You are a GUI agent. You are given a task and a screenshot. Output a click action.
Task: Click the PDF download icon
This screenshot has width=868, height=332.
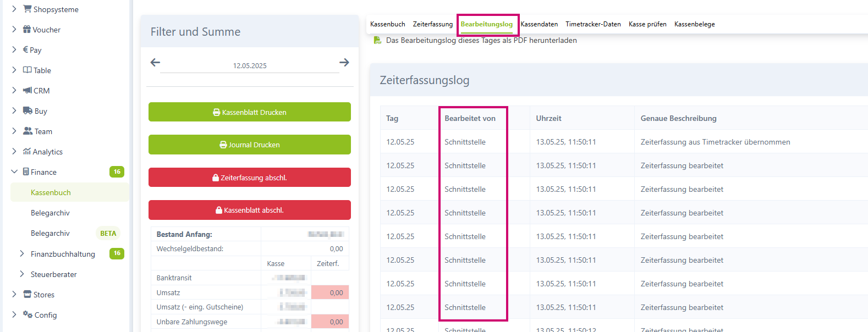(377, 40)
